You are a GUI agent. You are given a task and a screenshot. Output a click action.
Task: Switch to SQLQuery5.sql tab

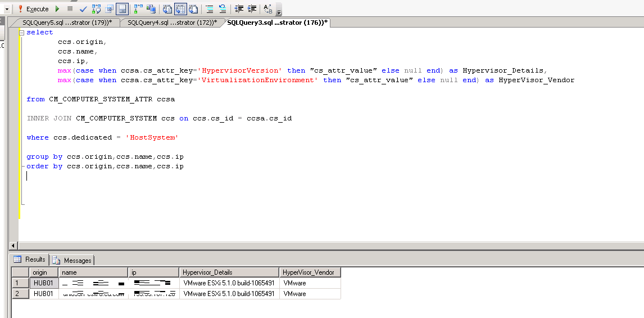[x=67, y=23]
